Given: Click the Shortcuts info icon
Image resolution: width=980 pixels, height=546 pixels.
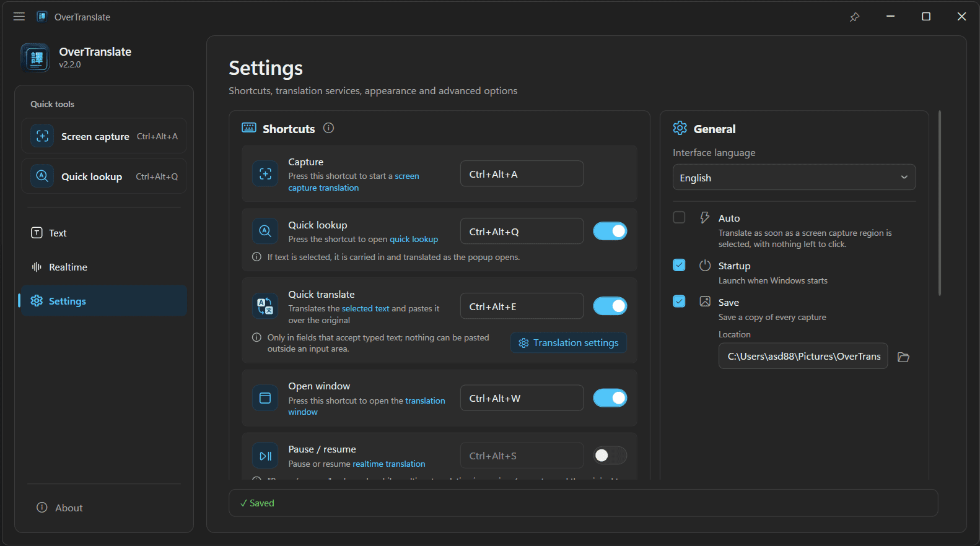Looking at the screenshot, I should tap(328, 128).
